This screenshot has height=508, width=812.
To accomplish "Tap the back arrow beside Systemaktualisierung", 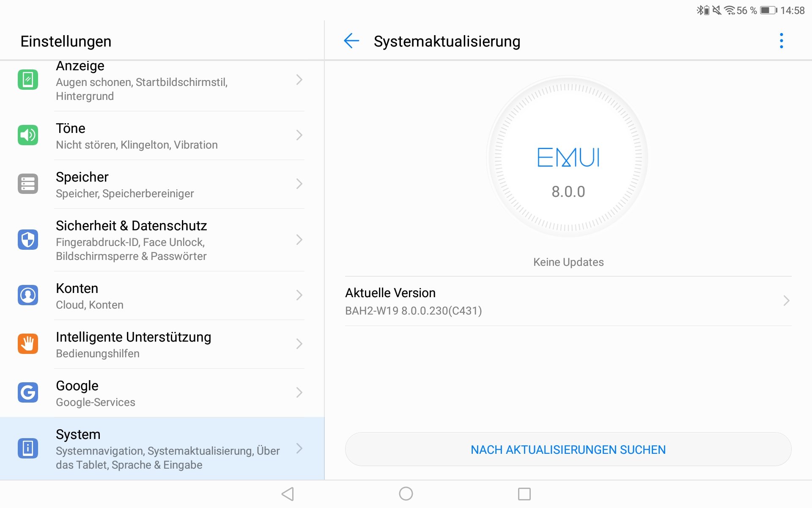I will tap(351, 41).
